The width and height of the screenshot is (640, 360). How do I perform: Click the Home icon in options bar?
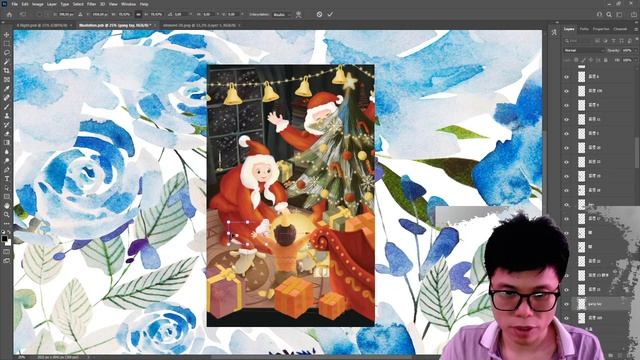(9, 14)
